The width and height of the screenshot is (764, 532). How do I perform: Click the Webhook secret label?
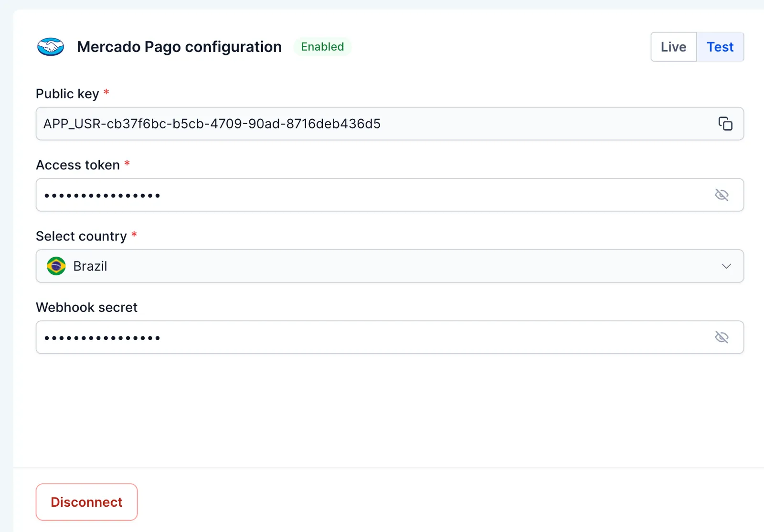pyautogui.click(x=86, y=307)
